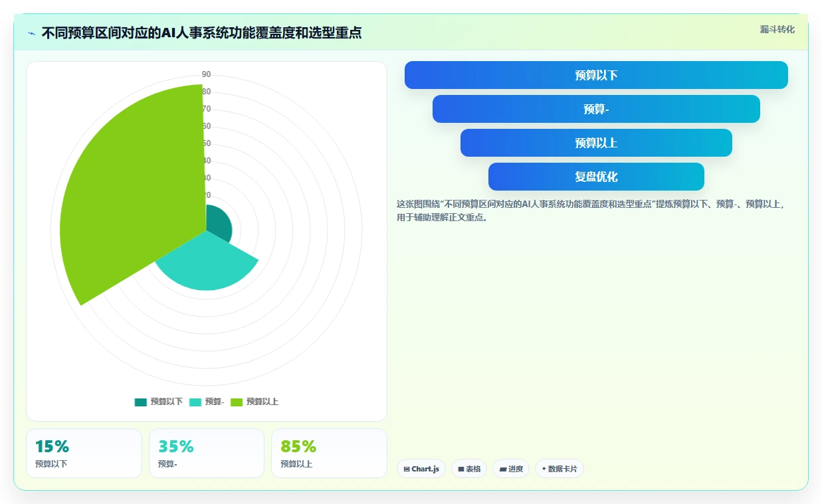Click the icon inside the Chart.js tag
Screen dimensions: 822x504
(x=407, y=469)
